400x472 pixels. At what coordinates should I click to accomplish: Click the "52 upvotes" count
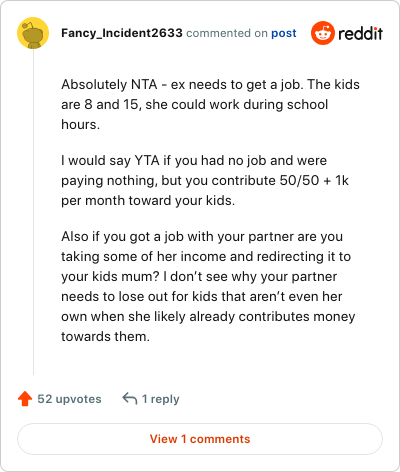pyautogui.click(x=69, y=399)
